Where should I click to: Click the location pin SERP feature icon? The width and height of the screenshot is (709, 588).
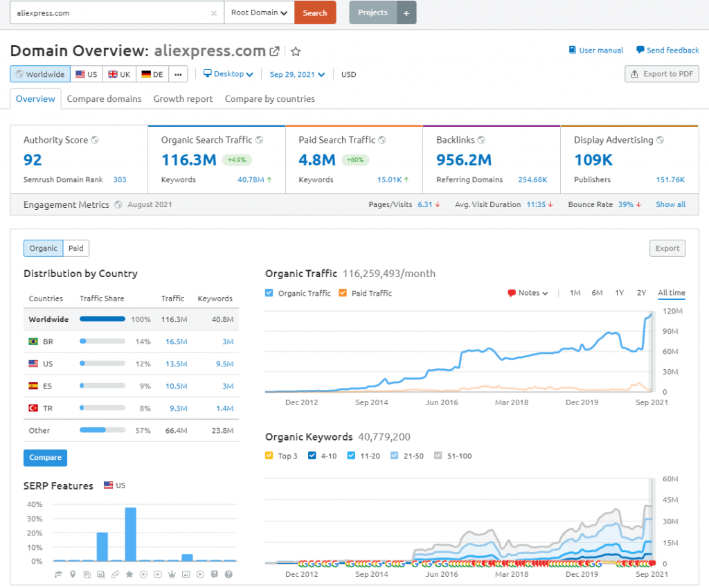click(x=73, y=574)
